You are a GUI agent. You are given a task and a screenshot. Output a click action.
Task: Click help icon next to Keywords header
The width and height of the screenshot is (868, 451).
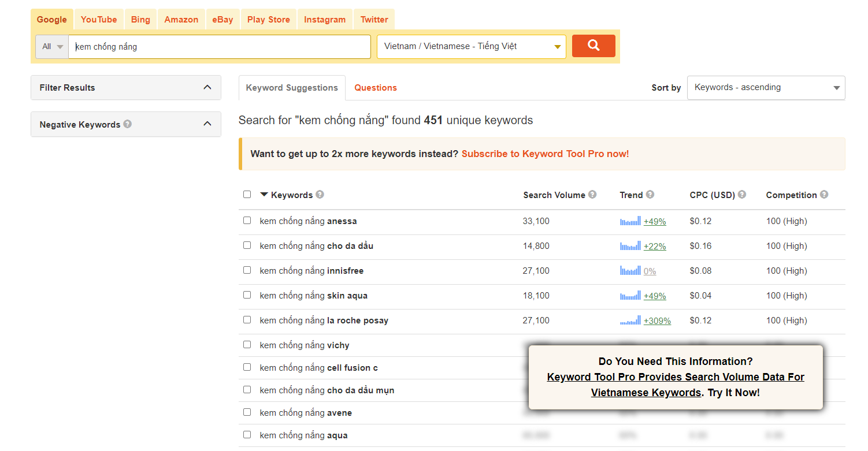320,195
